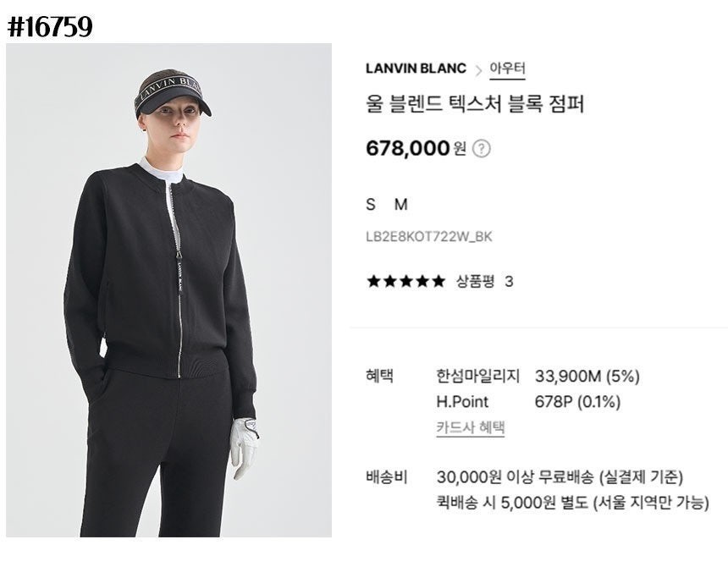Click the 33,900M (5%) mileage amount
This screenshot has width=728, height=578.
click(587, 376)
